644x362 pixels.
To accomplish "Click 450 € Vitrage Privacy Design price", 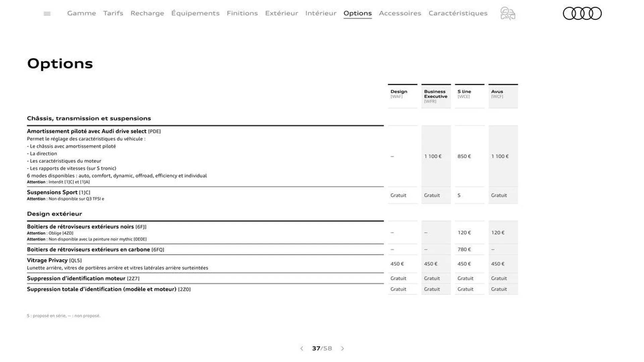I will point(397,264).
